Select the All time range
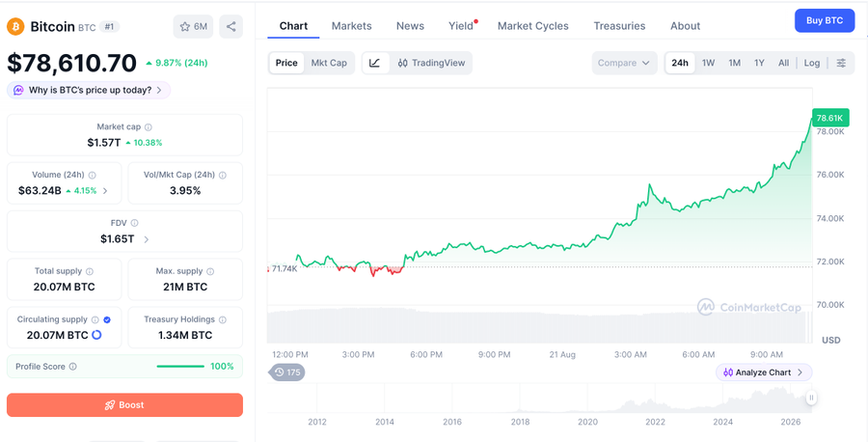The height and width of the screenshot is (442, 868). tap(783, 63)
